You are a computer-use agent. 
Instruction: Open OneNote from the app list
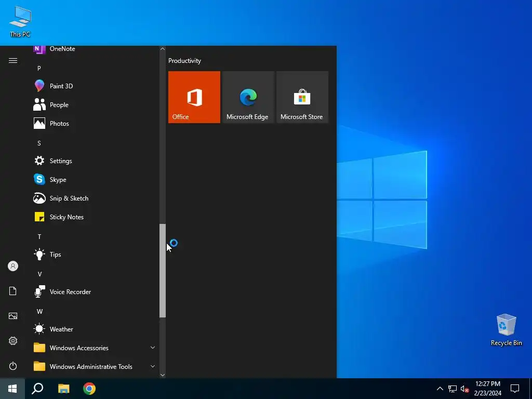95,49
